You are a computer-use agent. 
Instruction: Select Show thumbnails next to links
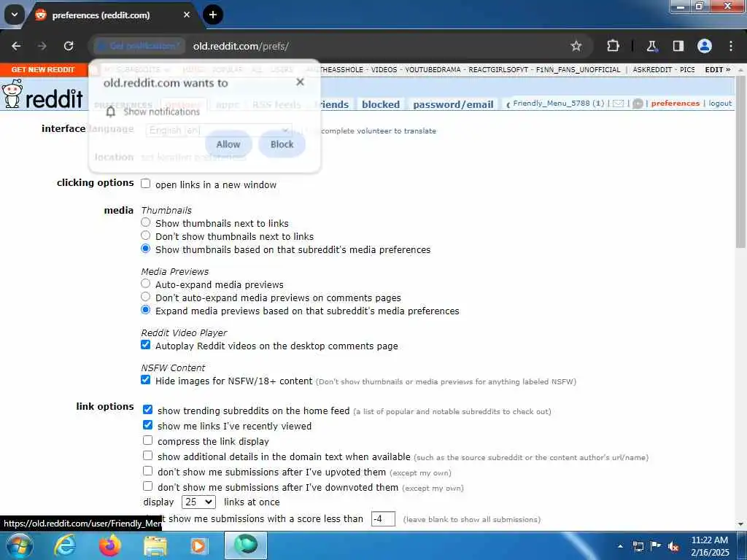146,222
